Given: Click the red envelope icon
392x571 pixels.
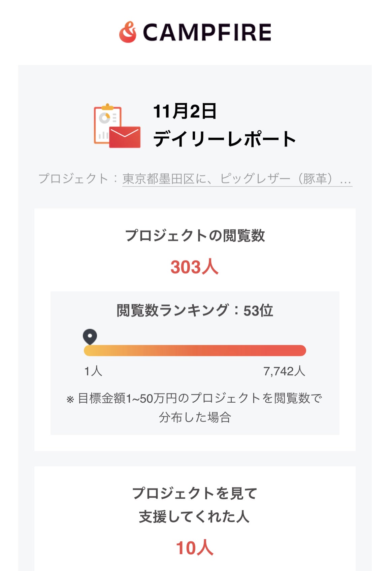Looking at the screenshot, I should [x=125, y=137].
